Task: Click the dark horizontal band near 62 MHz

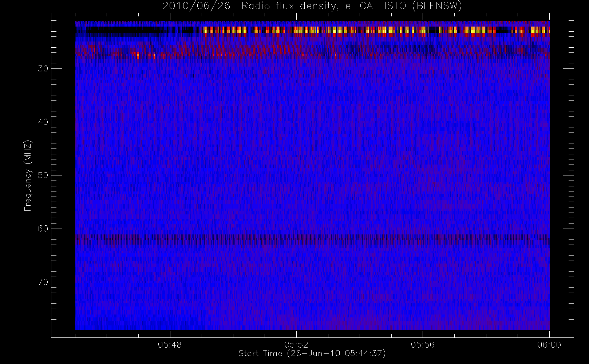Action: click(x=312, y=240)
